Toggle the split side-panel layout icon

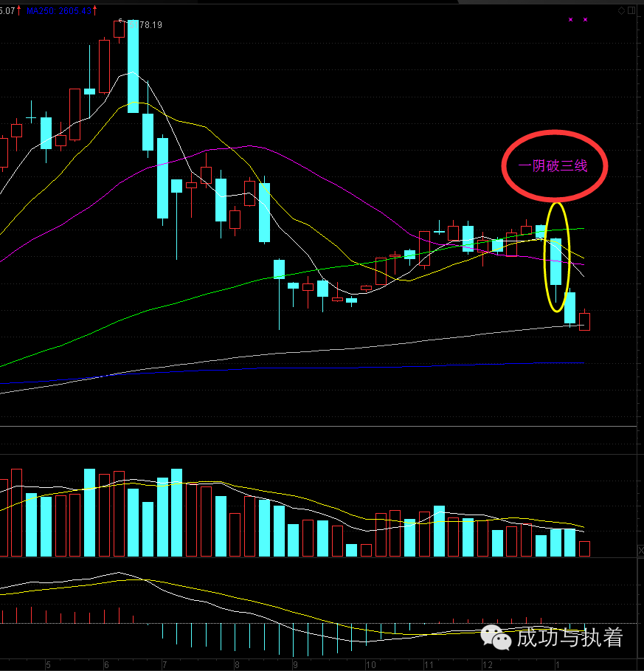pos(631,10)
